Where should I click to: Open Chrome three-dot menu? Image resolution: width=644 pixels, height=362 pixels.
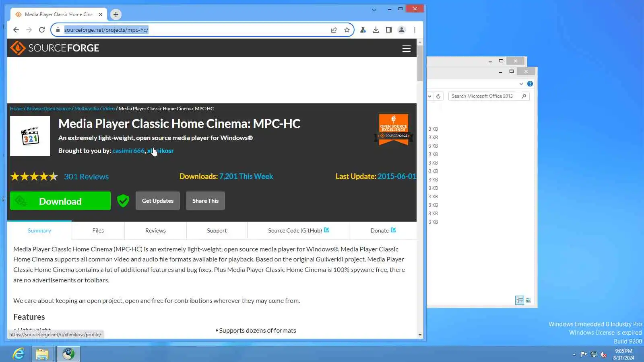pos(415,30)
